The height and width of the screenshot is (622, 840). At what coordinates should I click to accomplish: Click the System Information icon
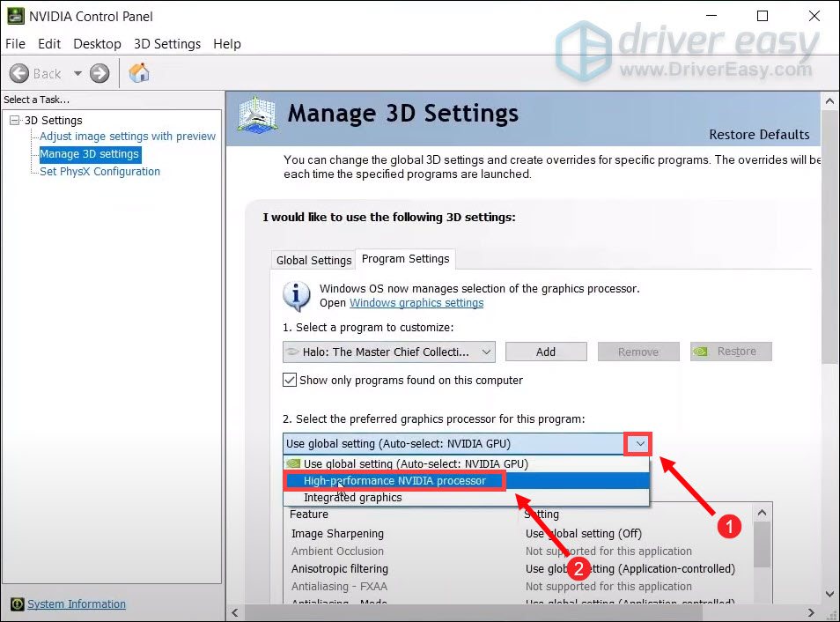pos(17,604)
